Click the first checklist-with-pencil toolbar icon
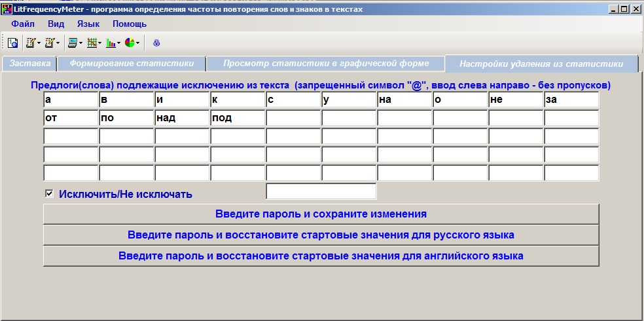The width and height of the screenshot is (644, 321). tap(31, 43)
